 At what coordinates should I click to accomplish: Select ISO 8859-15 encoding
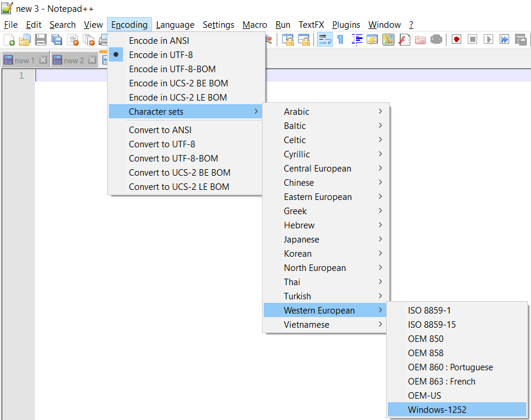(457, 325)
